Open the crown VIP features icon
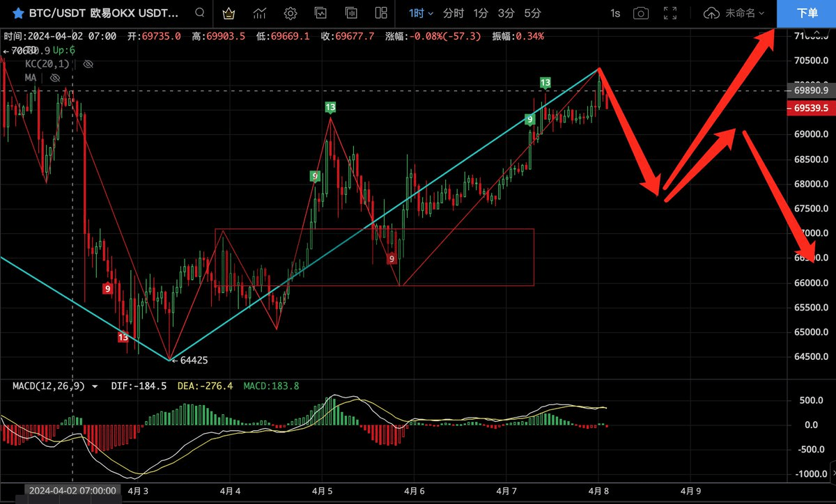The width and height of the screenshot is (836, 504). coord(228,13)
